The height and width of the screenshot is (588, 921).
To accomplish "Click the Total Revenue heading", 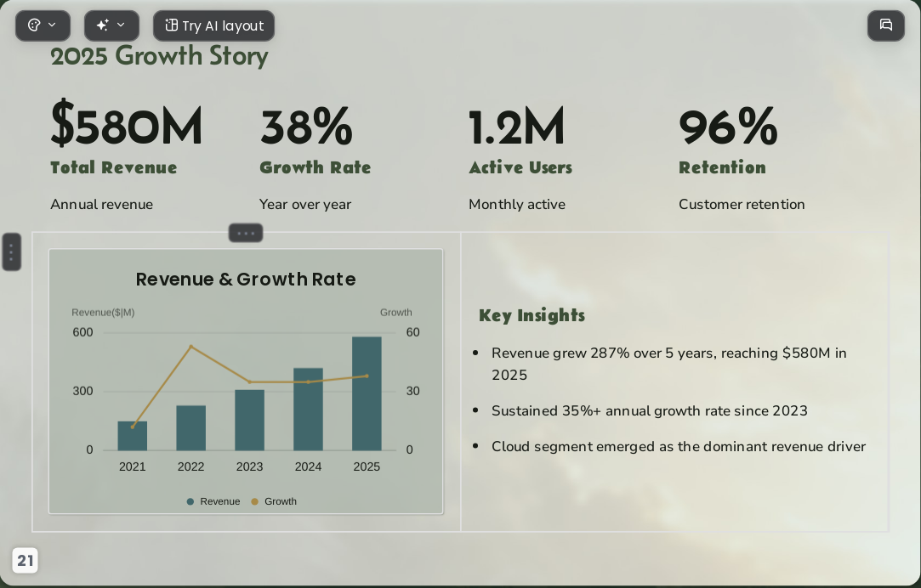I will click(113, 167).
